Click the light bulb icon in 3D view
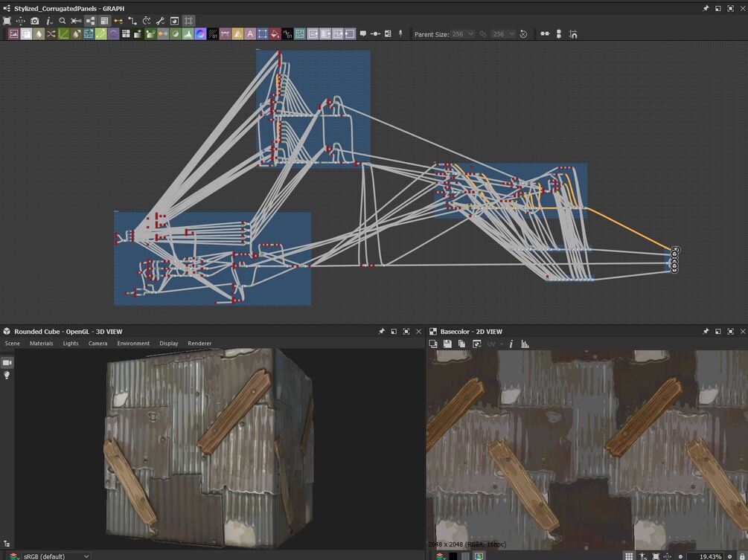This screenshot has width=748, height=560. pos(7,376)
